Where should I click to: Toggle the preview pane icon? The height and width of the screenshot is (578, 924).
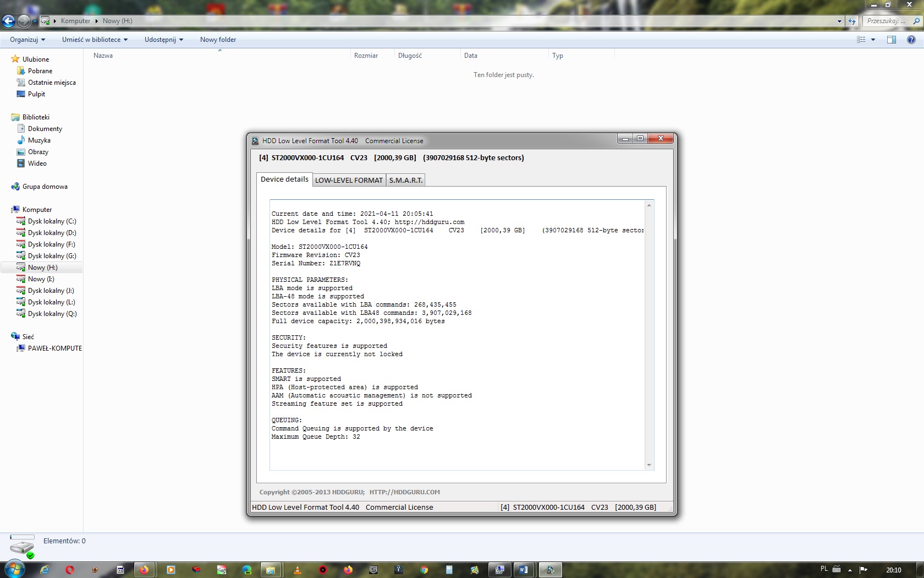[892, 40]
